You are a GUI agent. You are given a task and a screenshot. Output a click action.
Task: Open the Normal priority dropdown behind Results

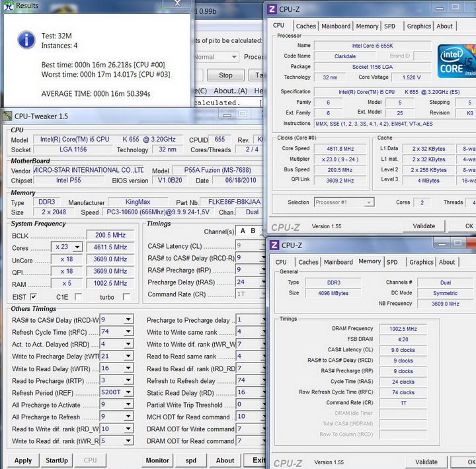click(234, 57)
